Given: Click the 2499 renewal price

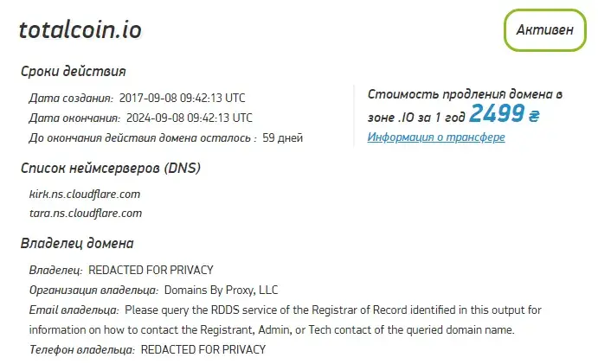Looking at the screenshot, I should click(x=497, y=113).
